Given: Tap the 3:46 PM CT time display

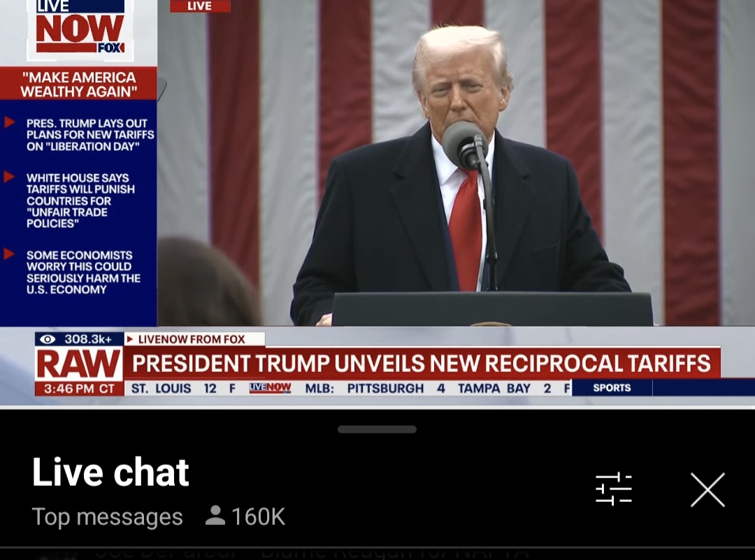Looking at the screenshot, I should (x=79, y=389).
